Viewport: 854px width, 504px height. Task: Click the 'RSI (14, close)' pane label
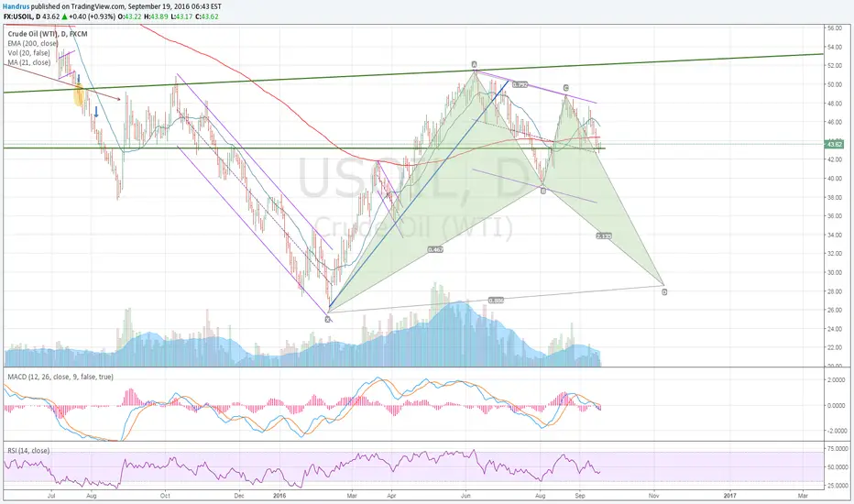28,451
